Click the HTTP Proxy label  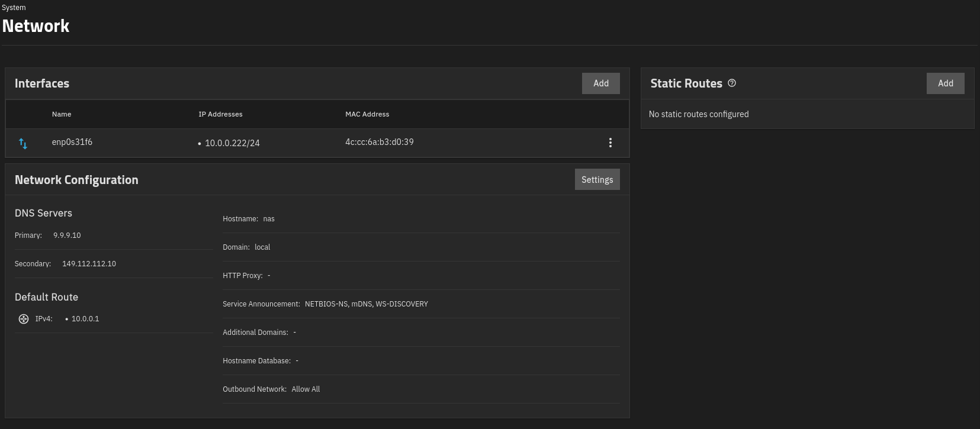[243, 276]
